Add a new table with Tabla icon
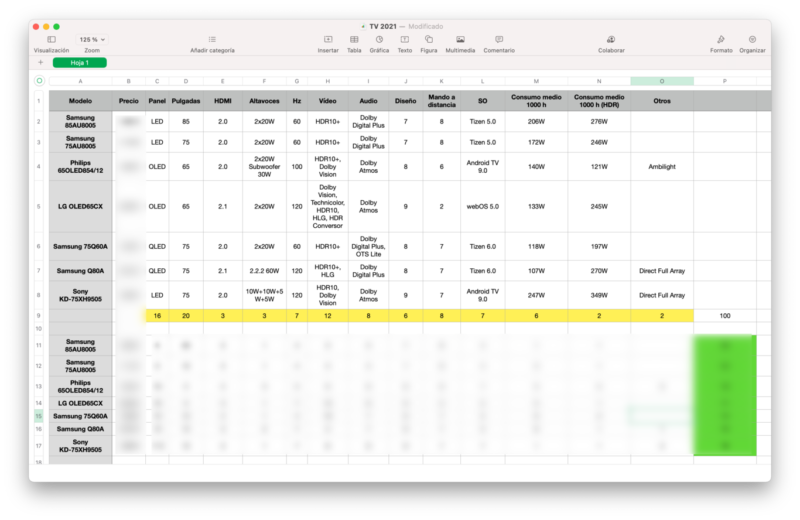This screenshot has height=520, width=800. (x=354, y=40)
